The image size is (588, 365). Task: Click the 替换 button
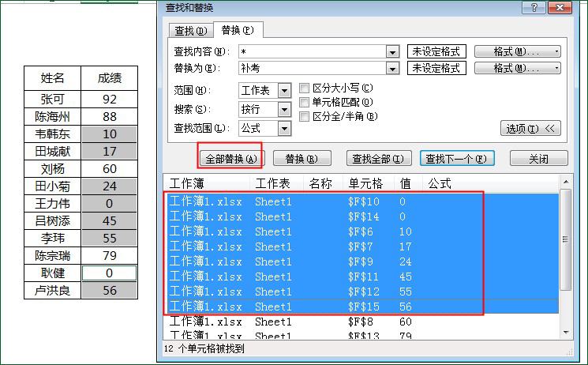point(301,159)
